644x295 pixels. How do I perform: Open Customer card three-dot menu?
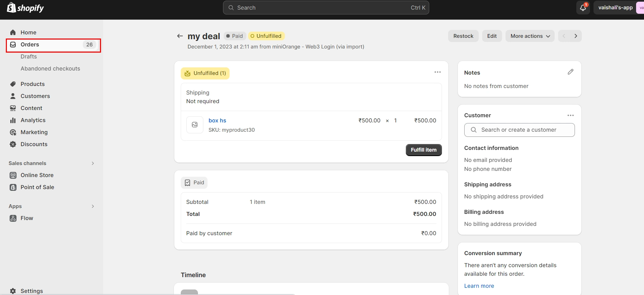coord(570,116)
